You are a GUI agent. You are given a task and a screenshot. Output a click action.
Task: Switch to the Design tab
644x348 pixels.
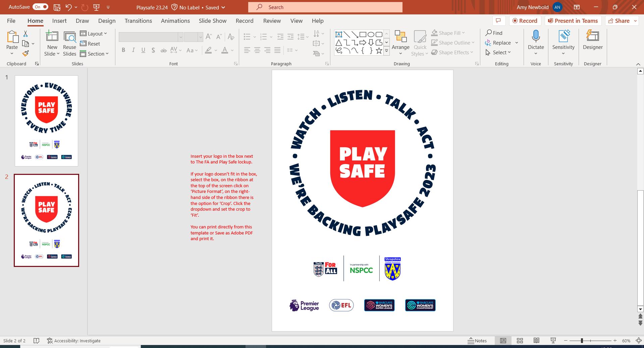107,21
